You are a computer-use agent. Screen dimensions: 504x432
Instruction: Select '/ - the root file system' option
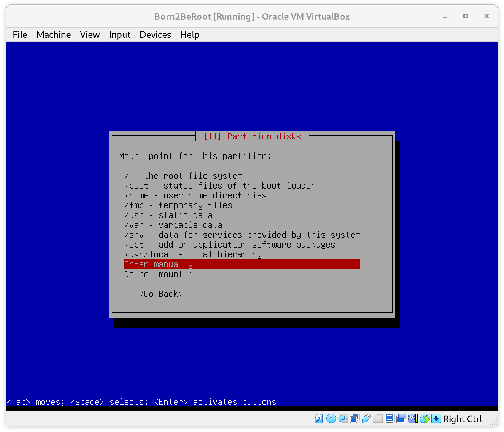pos(242,176)
